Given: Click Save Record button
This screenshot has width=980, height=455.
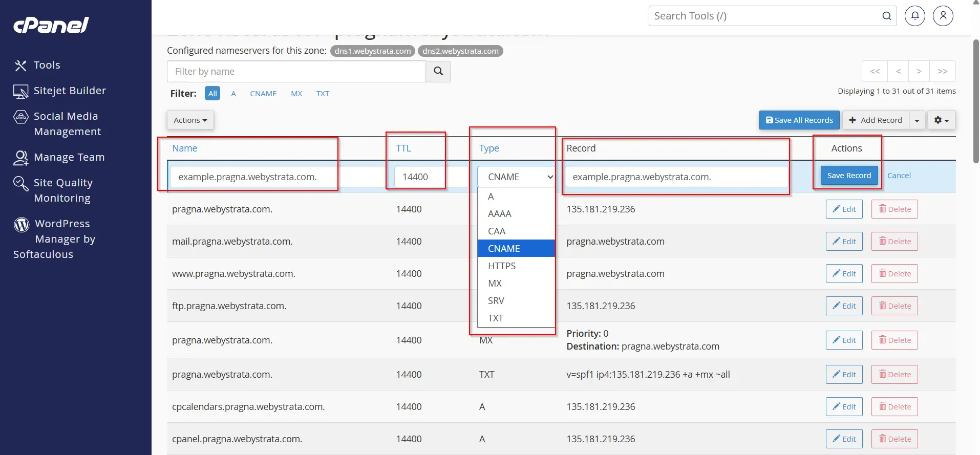Looking at the screenshot, I should (x=849, y=176).
